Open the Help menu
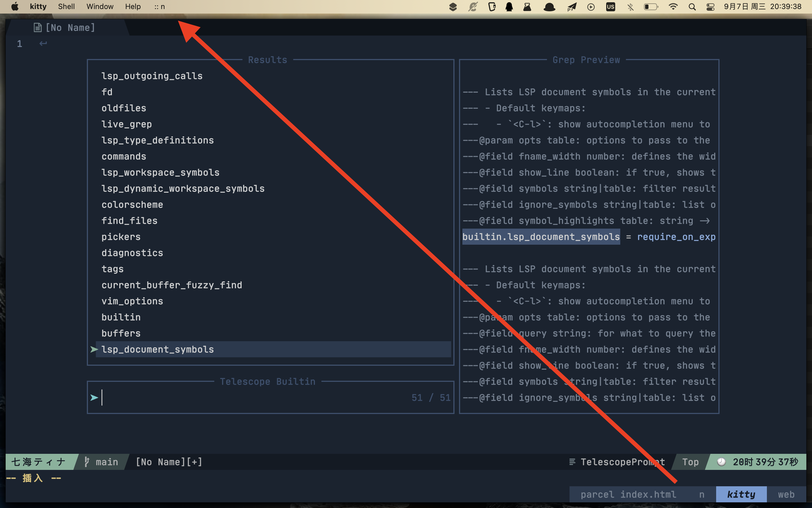Screen dimensions: 812x508 click(133, 7)
